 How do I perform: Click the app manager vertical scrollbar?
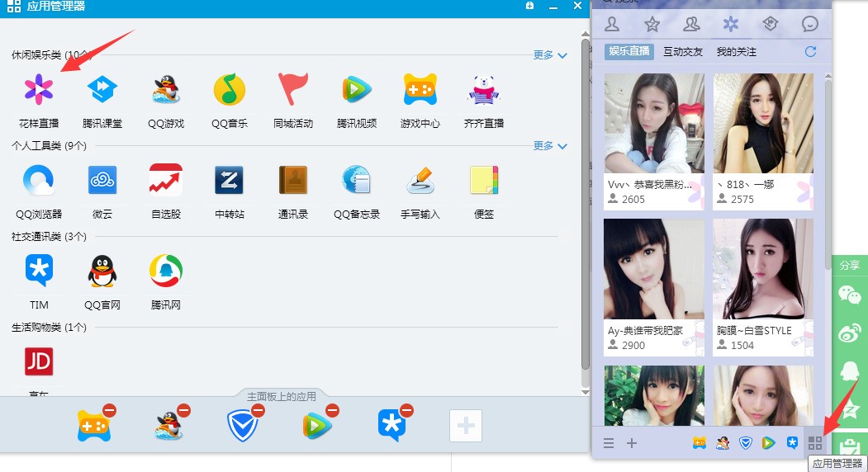click(585, 204)
